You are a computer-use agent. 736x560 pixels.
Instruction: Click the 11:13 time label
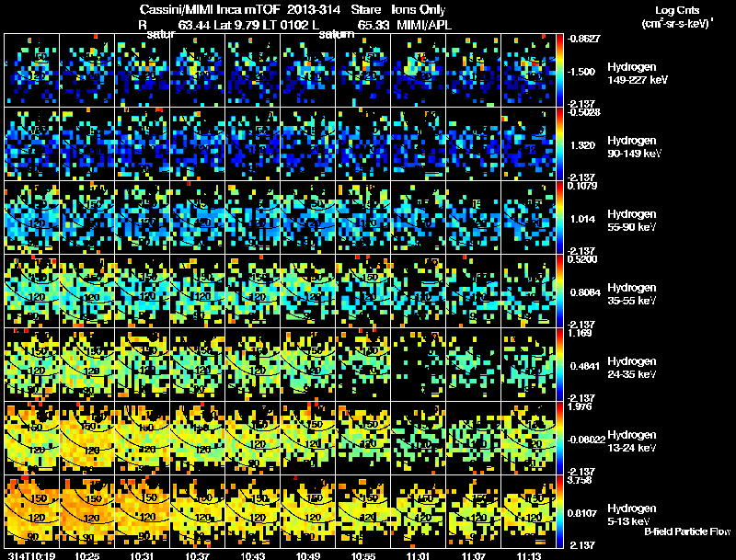coord(528,555)
